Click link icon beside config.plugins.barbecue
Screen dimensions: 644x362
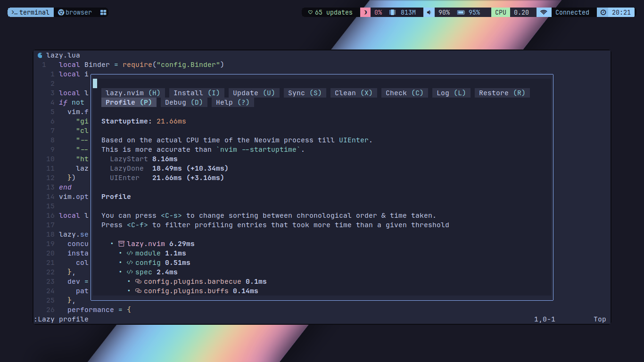tap(138, 281)
